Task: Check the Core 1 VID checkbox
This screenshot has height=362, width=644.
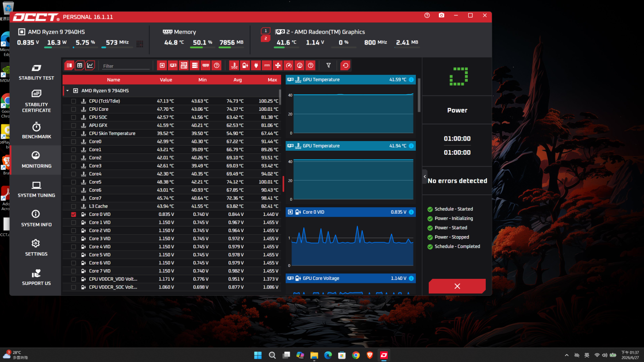Action: point(74,222)
